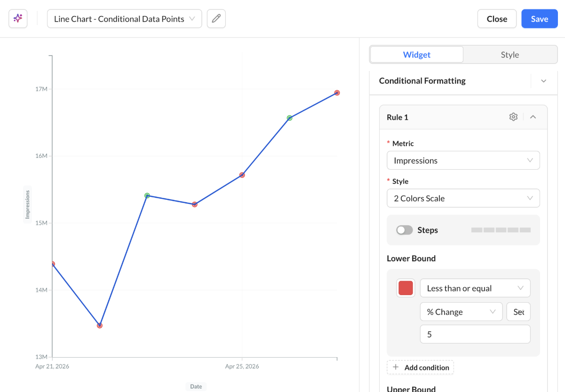Collapse the Conditional Formatting section
The image size is (565, 392).
coord(543,81)
